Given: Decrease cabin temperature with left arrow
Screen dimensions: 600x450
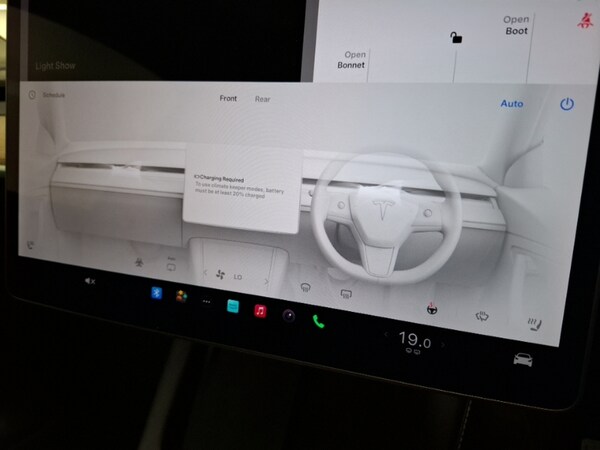Looking at the screenshot, I should [x=383, y=339].
